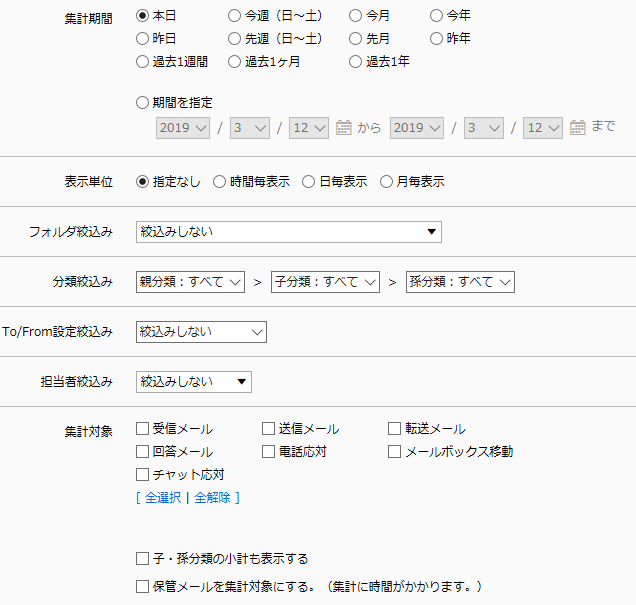
Task: Click the 全解除 link
Action: coord(213,498)
